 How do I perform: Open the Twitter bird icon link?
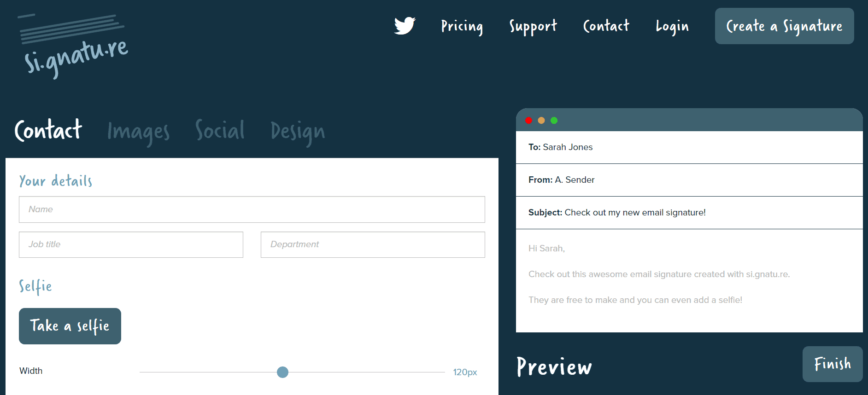coord(405,26)
